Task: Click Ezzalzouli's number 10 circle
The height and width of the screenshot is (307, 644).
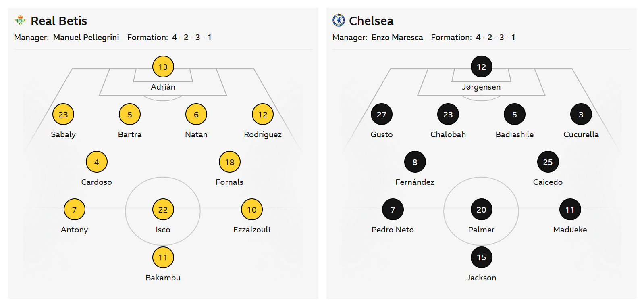Action: coord(251,209)
